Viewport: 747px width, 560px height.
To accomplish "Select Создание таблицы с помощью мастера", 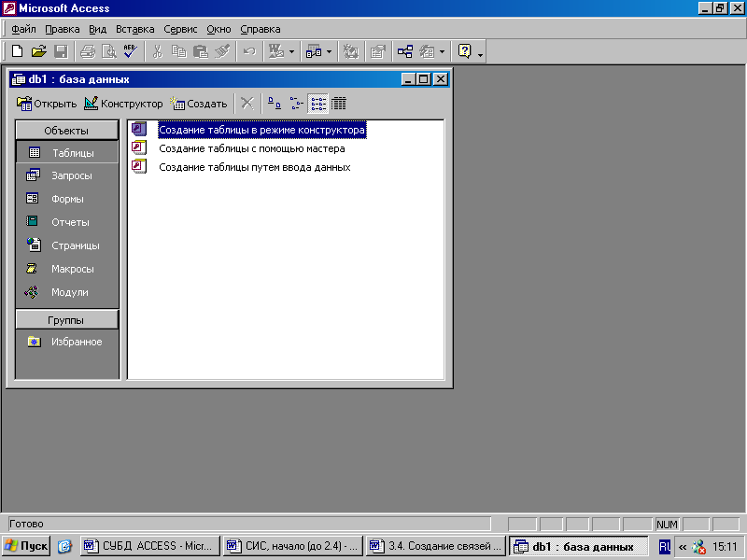I will 252,148.
